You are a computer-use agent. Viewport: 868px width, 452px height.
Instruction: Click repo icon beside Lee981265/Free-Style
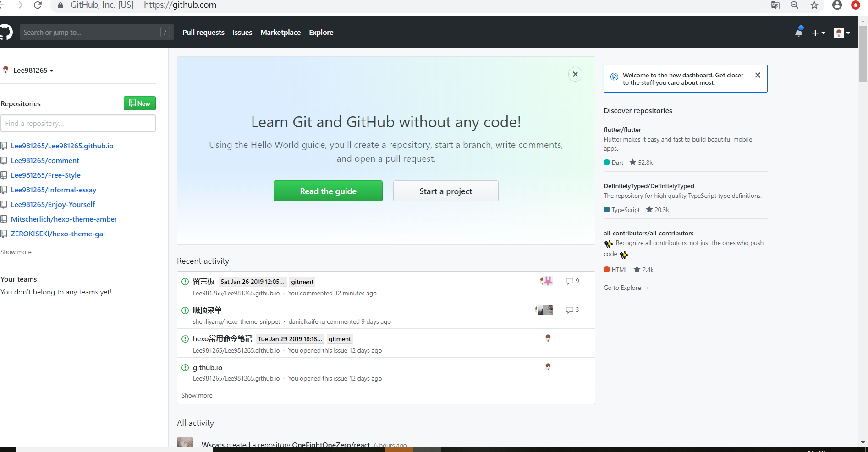[x=4, y=175]
